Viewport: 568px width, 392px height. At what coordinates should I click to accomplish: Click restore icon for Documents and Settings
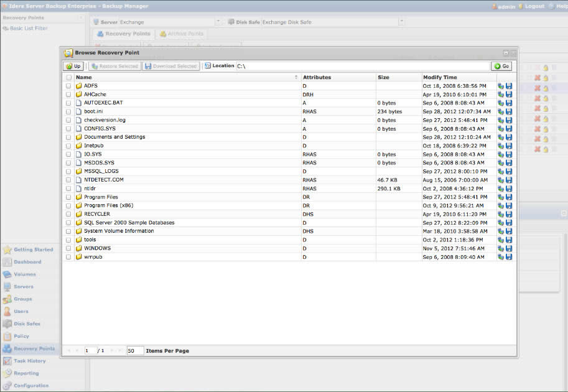[501, 138]
